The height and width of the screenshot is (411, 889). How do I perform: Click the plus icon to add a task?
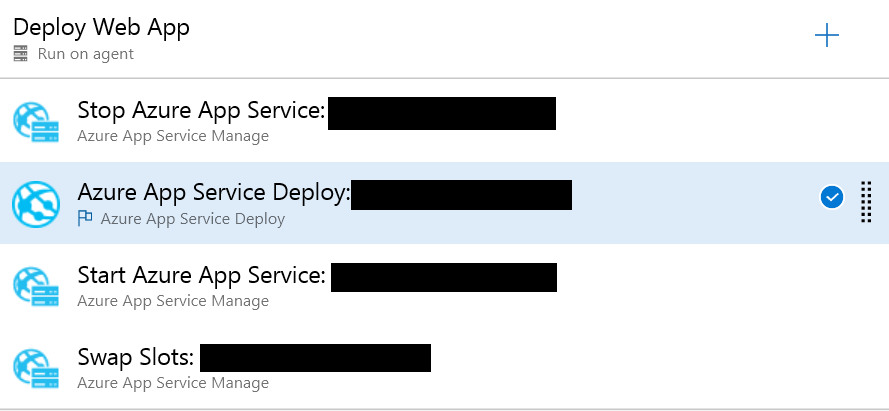tap(827, 36)
